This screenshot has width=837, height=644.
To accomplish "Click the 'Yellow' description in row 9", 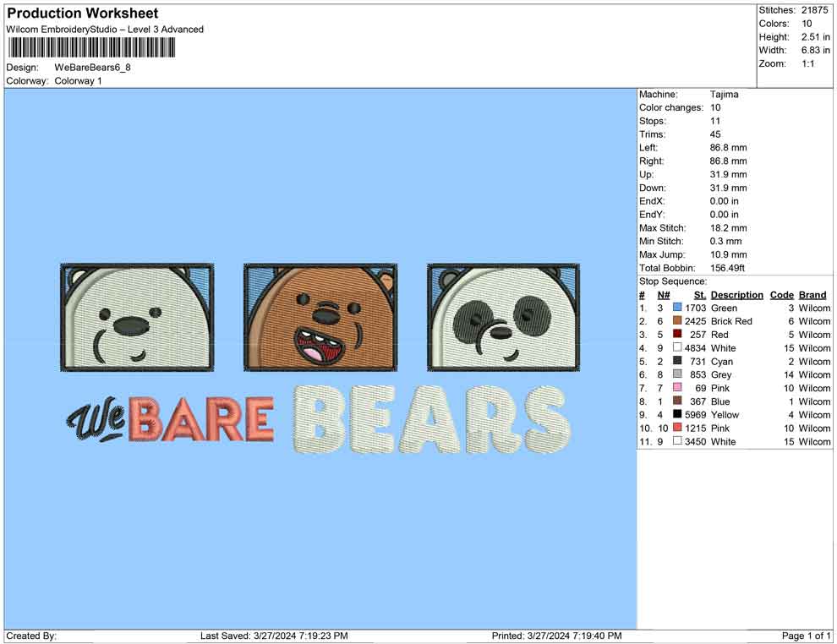I will (725, 414).
